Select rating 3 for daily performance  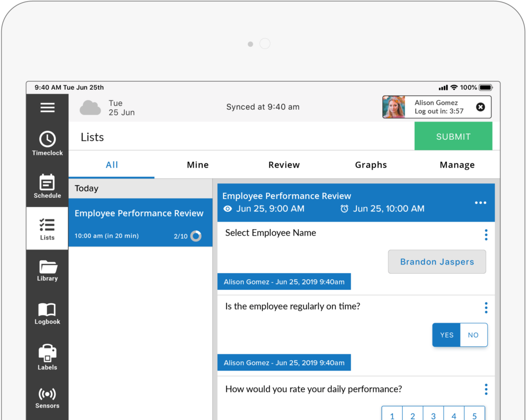coord(433,415)
